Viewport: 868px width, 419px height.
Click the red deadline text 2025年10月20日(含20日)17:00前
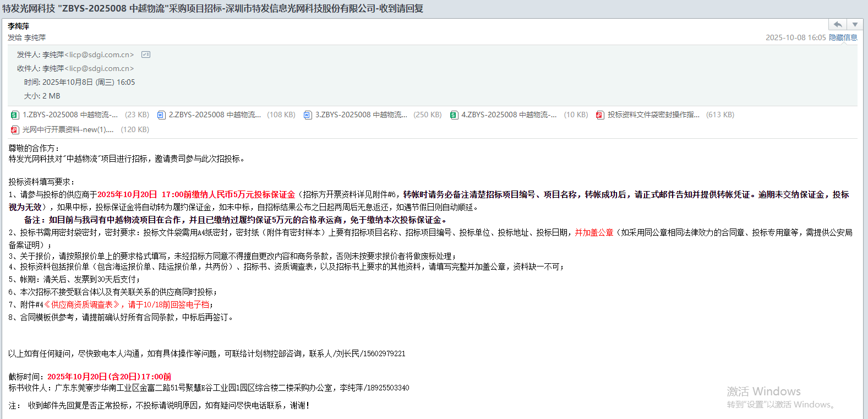109,377
